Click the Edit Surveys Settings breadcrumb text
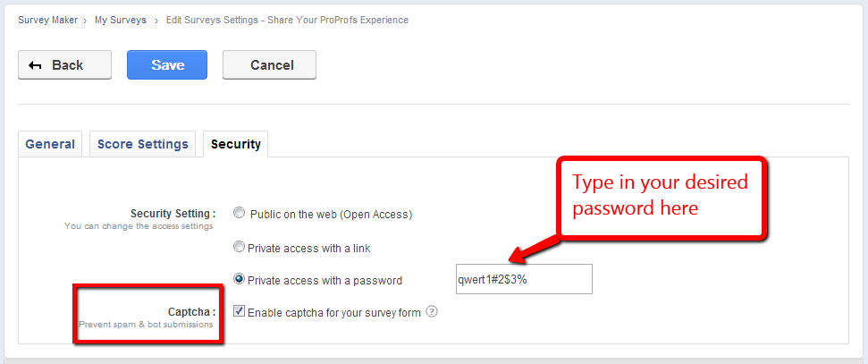868x364 pixels. click(x=287, y=20)
